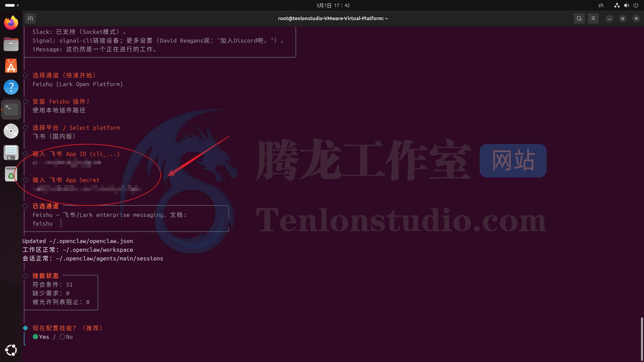Open the zh input source menu
The image size is (644, 362).
[x=601, y=5]
